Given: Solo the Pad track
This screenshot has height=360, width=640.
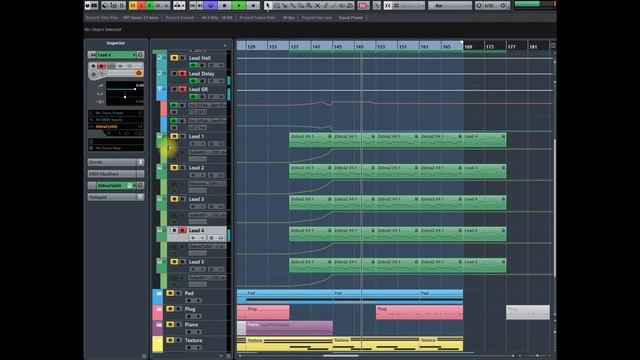Looking at the screenshot, I should tap(178, 293).
